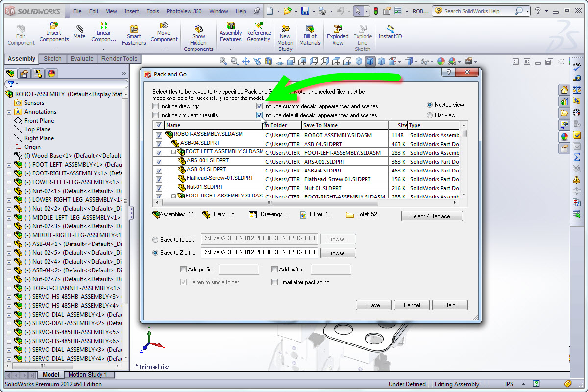Screen dimensions: 588x392
Task: Select Nested view radio button
Action: 430,105
